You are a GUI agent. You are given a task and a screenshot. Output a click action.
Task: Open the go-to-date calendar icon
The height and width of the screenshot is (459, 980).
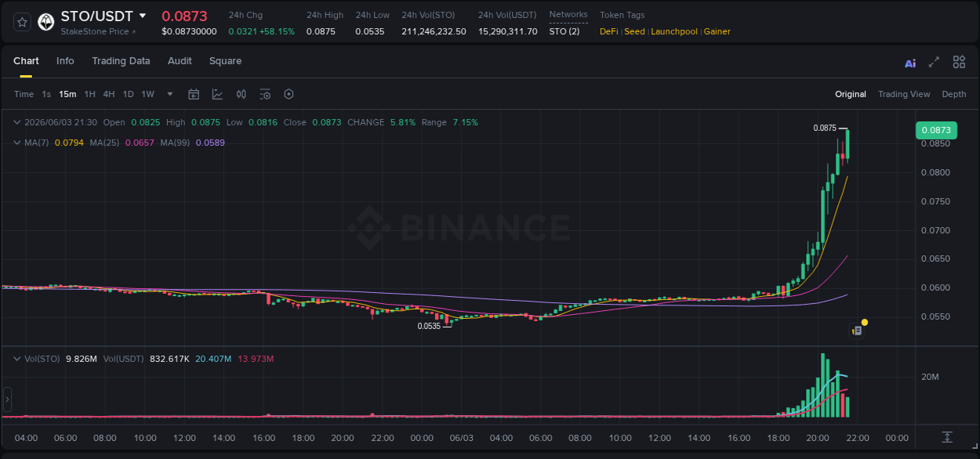pos(194,94)
